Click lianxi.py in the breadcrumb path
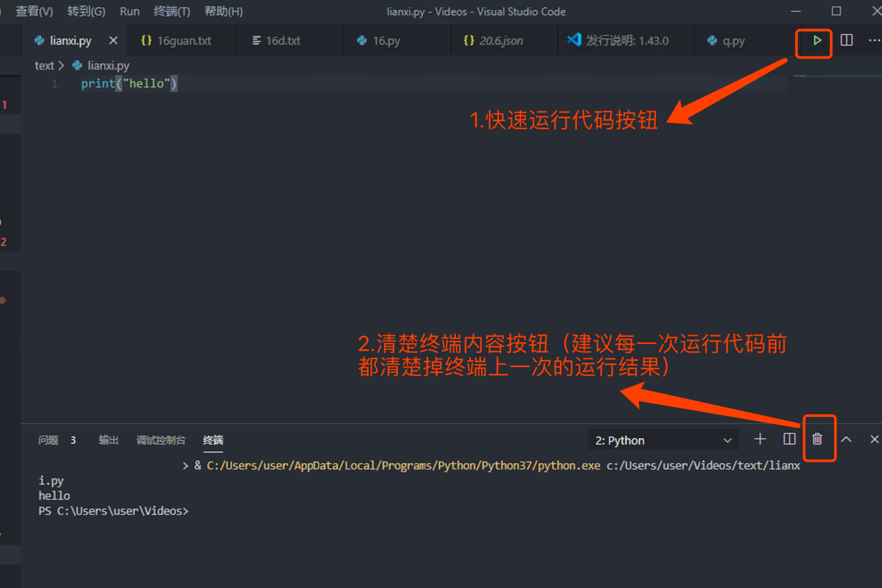Image resolution: width=882 pixels, height=588 pixels. 108,66
